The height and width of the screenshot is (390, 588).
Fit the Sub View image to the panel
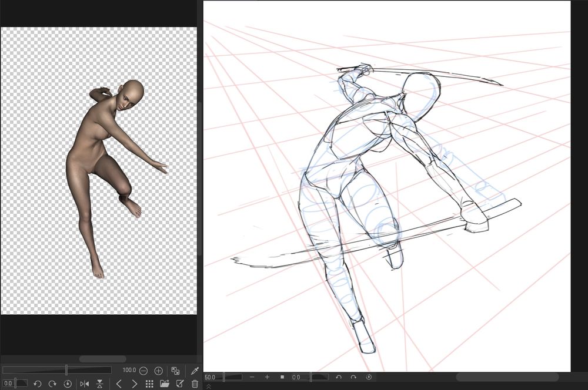click(x=175, y=371)
